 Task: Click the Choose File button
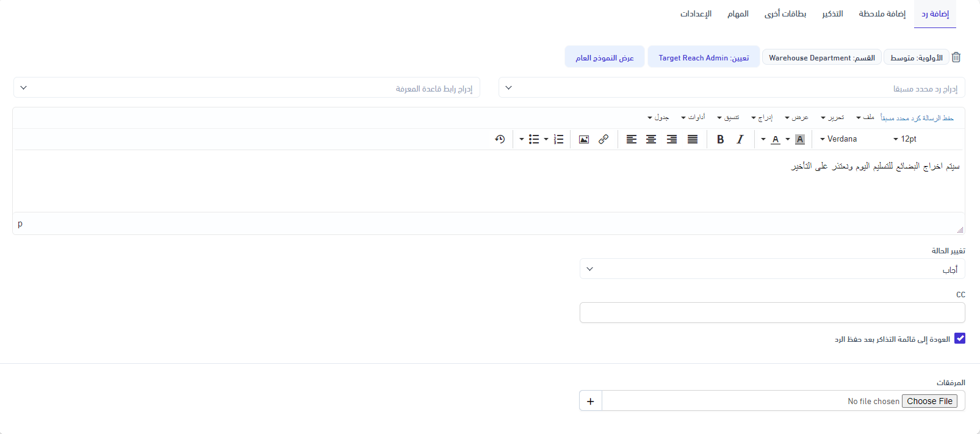929,401
